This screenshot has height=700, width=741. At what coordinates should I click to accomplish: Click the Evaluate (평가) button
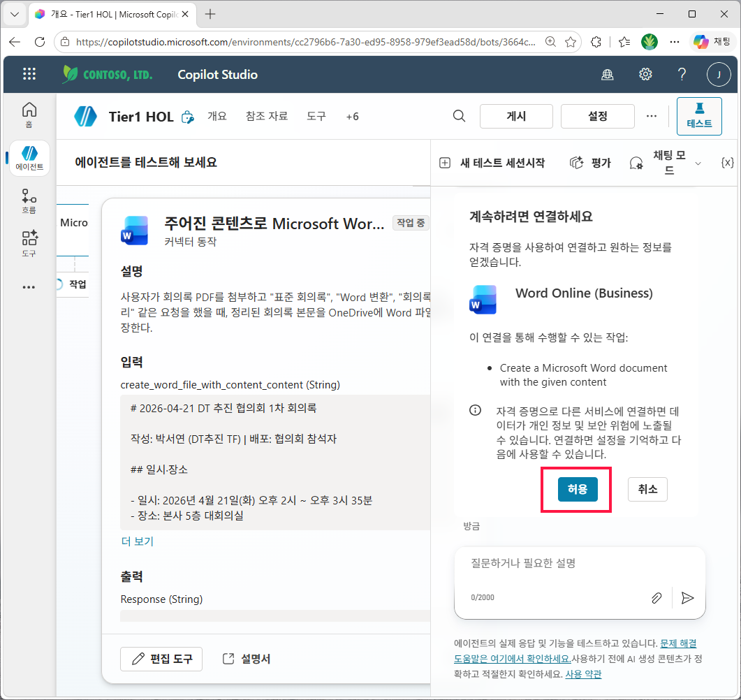[x=591, y=163]
